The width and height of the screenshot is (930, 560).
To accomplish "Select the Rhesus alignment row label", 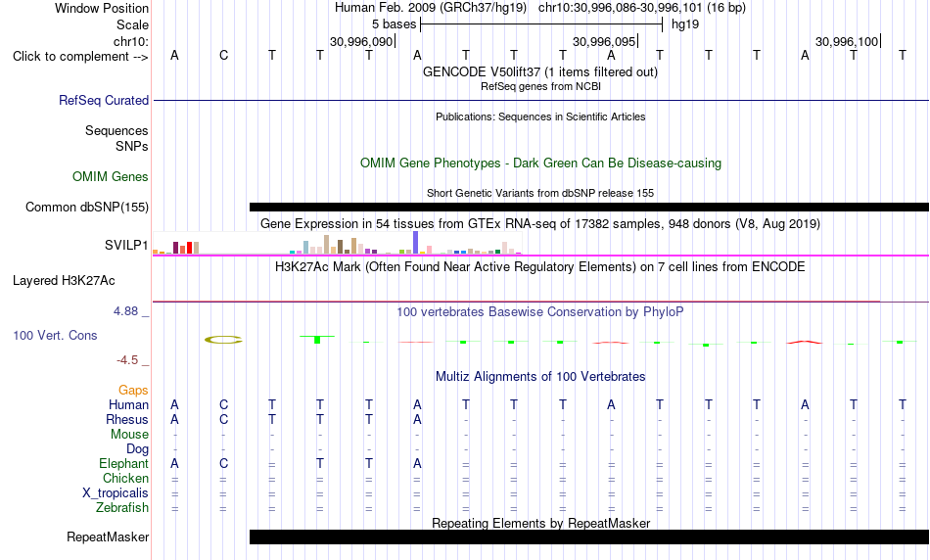I will (x=127, y=419).
